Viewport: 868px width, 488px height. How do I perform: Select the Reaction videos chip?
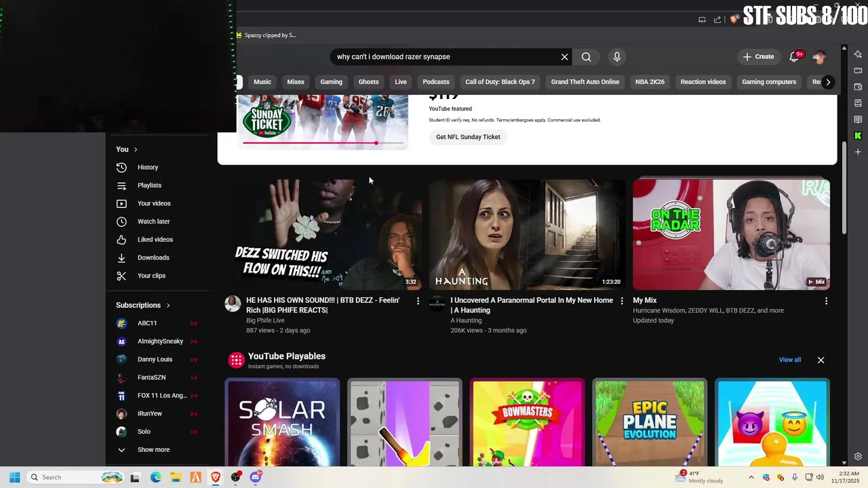[x=703, y=82]
